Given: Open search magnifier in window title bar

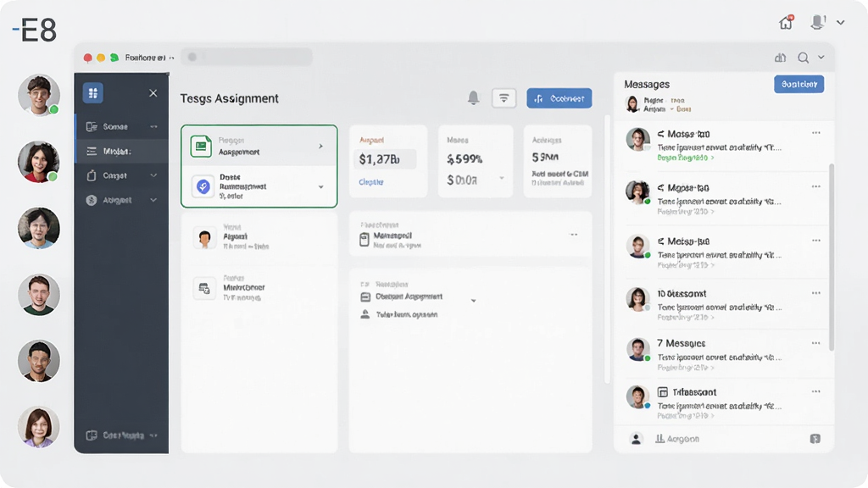Looking at the screenshot, I should (804, 58).
